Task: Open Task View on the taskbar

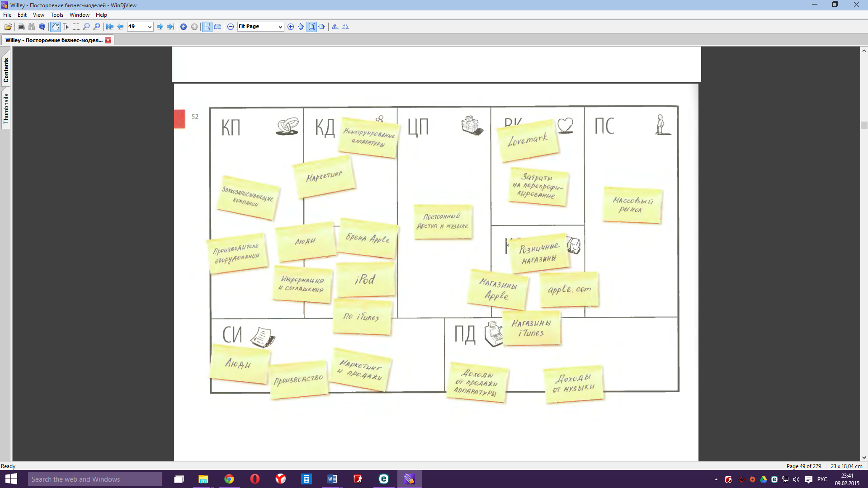Action: click(179, 479)
